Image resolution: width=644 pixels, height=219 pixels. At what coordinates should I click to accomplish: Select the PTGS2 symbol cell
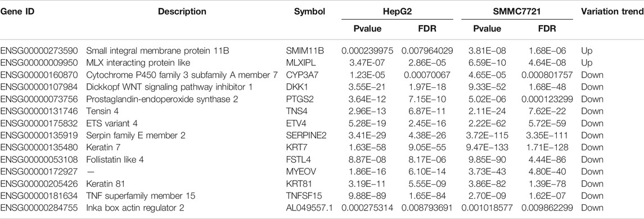[298, 99]
